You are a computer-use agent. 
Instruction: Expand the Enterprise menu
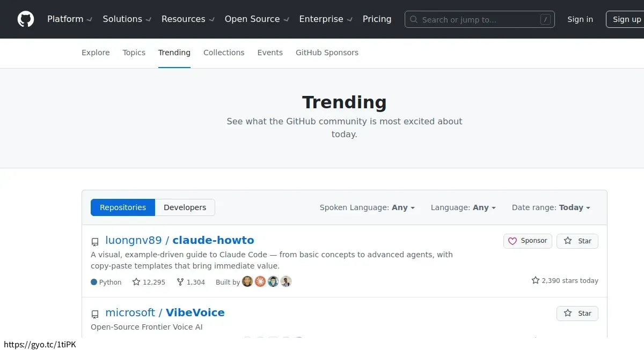pyautogui.click(x=326, y=19)
